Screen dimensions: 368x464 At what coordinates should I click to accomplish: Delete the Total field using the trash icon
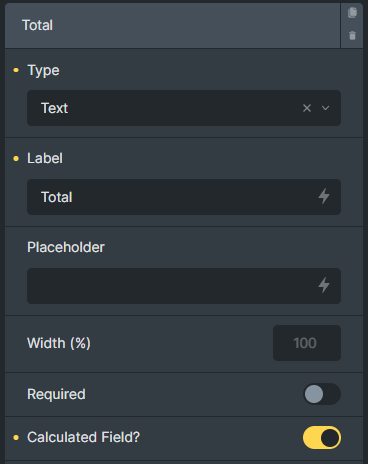tap(352, 35)
